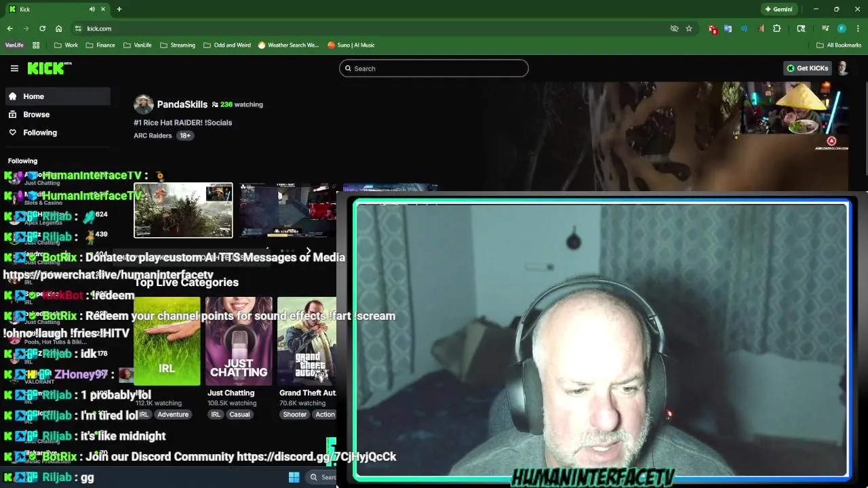Open the Work bookmarks folder

(x=66, y=45)
